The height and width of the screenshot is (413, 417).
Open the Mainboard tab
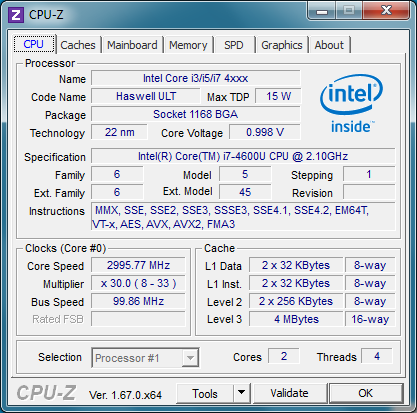[x=132, y=45]
